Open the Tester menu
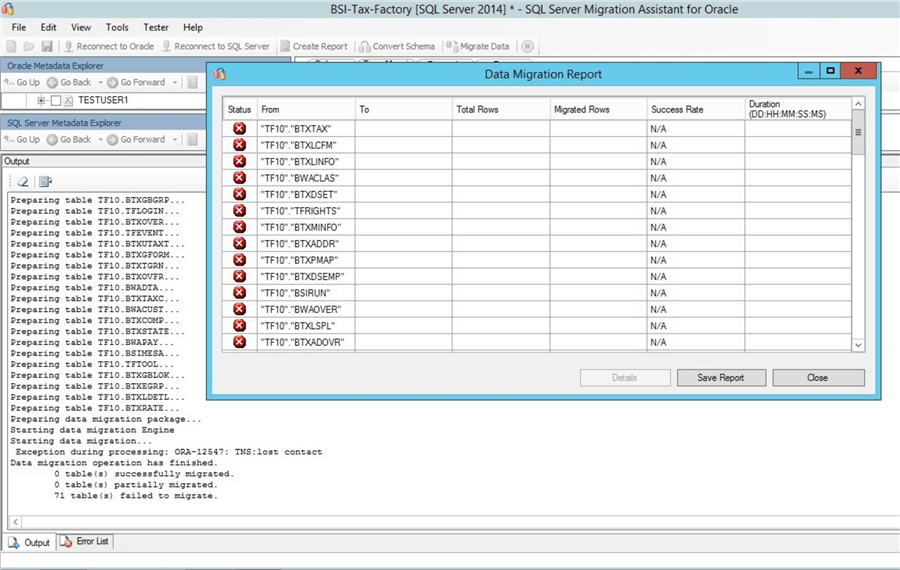Viewport: 900px width, 570px height. pos(156,27)
